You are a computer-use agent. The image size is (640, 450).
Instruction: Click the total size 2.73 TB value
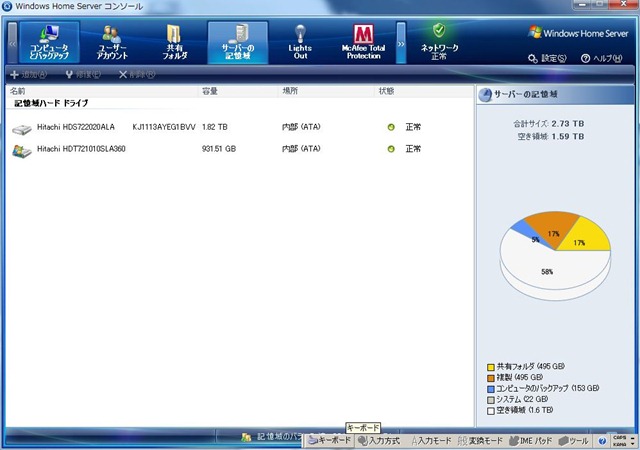point(568,124)
